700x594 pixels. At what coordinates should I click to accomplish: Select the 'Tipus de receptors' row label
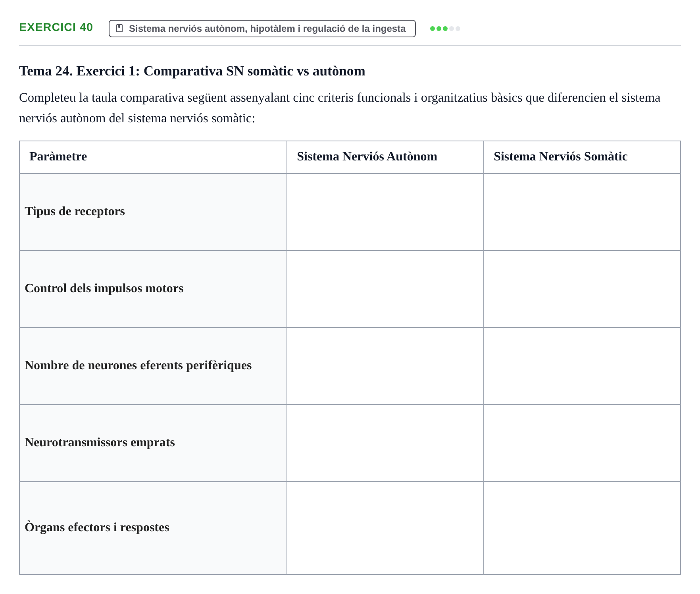pyautogui.click(x=75, y=211)
